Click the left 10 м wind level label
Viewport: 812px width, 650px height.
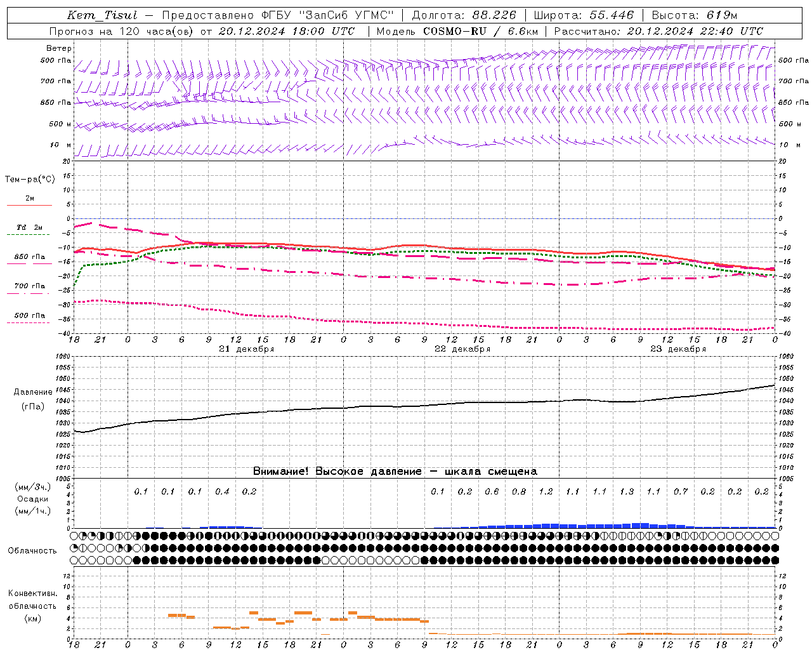pos(60,145)
